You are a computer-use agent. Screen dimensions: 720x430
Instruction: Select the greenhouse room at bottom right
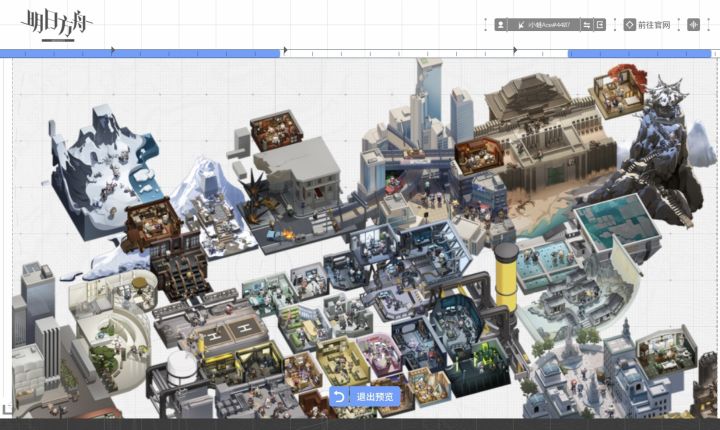667,352
